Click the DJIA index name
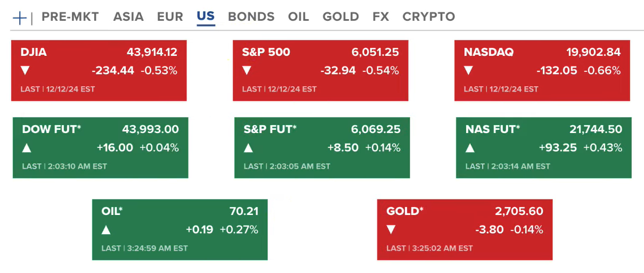Viewport: 644px width, 273px height. 34,52
